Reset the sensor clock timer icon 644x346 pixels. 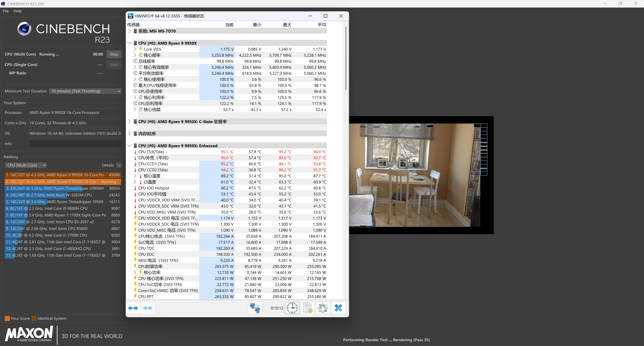[x=292, y=308]
